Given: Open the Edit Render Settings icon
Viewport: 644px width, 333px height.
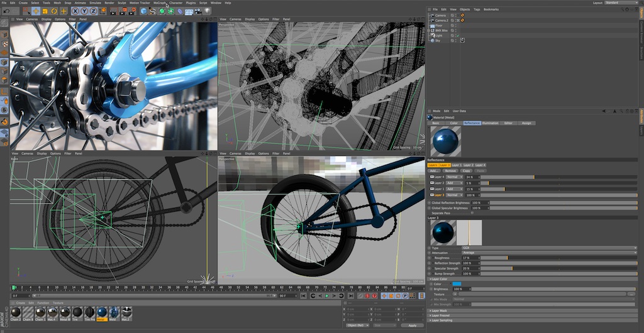Looking at the screenshot, I should click(132, 11).
